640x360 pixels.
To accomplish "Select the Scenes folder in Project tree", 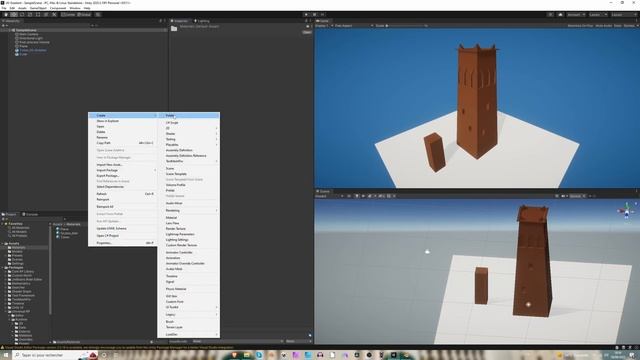I will click(17, 260).
